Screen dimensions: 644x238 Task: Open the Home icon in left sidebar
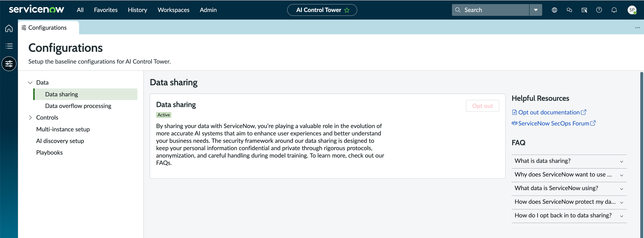coord(9,28)
